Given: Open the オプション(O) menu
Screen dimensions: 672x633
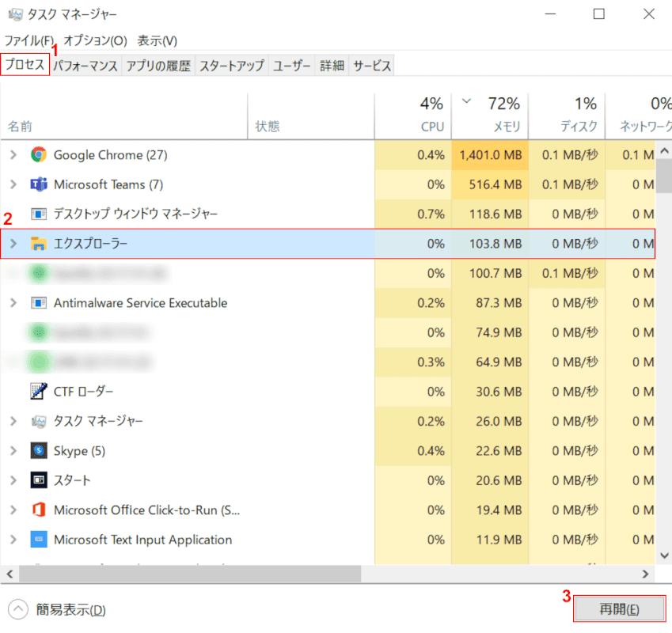Looking at the screenshot, I should (x=95, y=40).
